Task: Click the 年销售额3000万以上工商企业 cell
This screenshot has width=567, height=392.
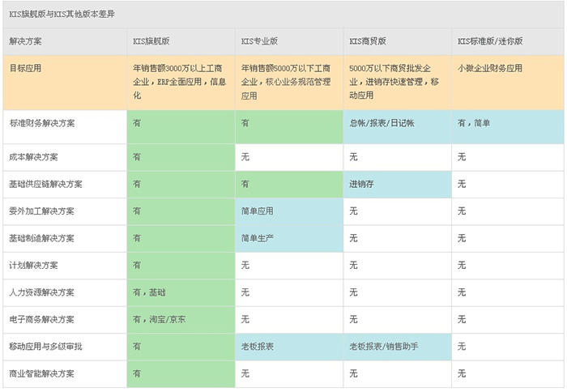Action: [x=180, y=82]
